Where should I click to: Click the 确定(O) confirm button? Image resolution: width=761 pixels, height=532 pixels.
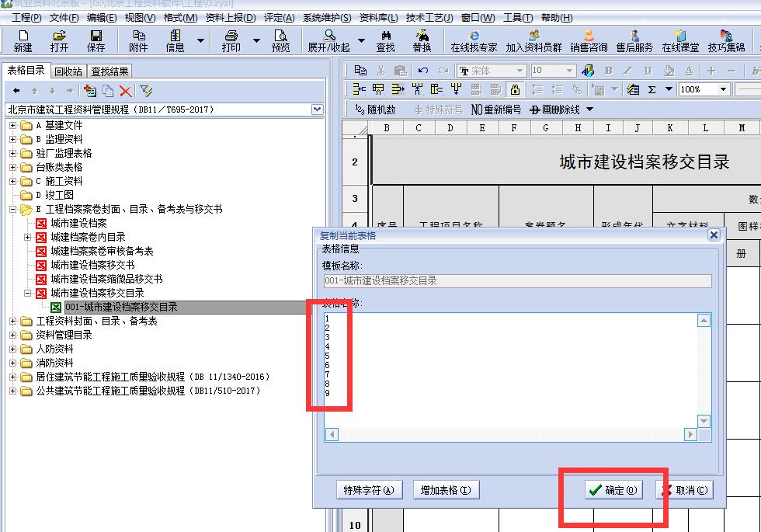tap(613, 490)
